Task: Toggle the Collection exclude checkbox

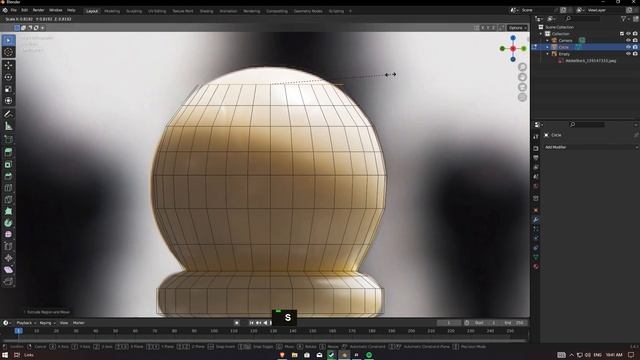Action: (622, 34)
